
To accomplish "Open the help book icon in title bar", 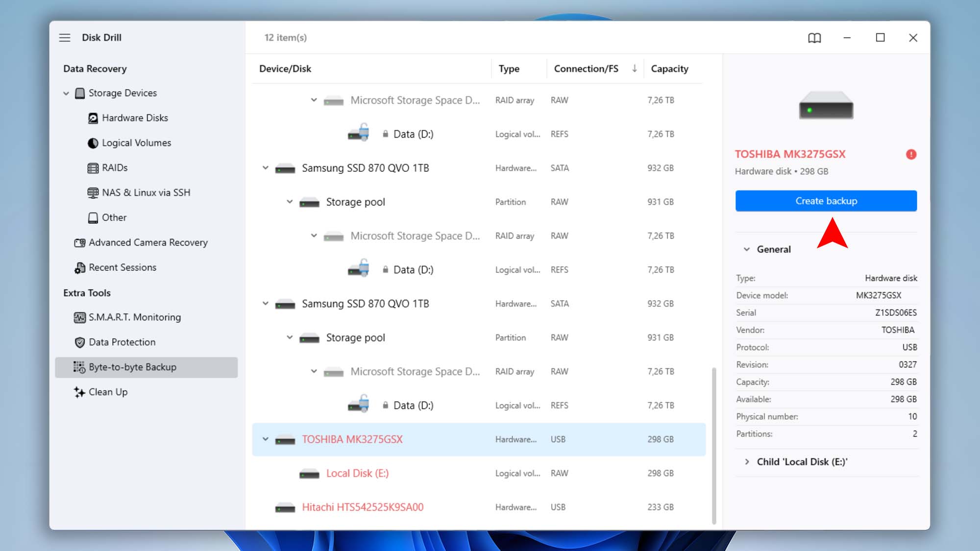I will pos(814,38).
